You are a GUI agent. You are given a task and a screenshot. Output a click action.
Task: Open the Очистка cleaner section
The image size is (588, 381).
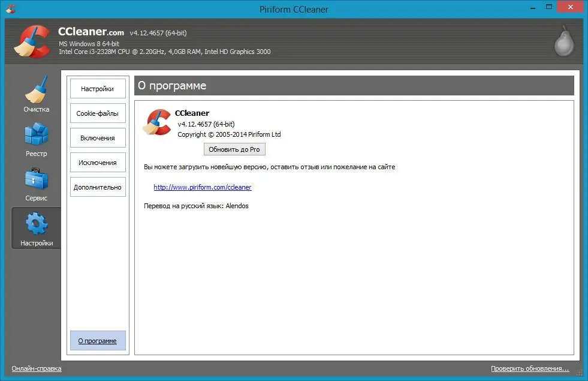[x=37, y=94]
